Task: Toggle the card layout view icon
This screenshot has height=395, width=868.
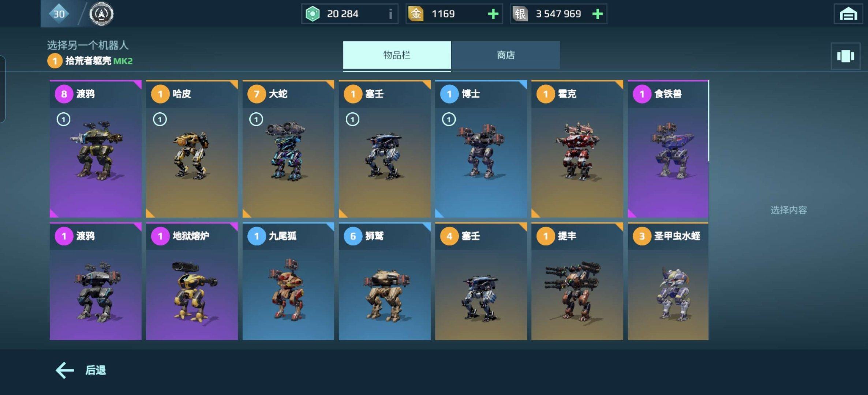Action: click(845, 56)
